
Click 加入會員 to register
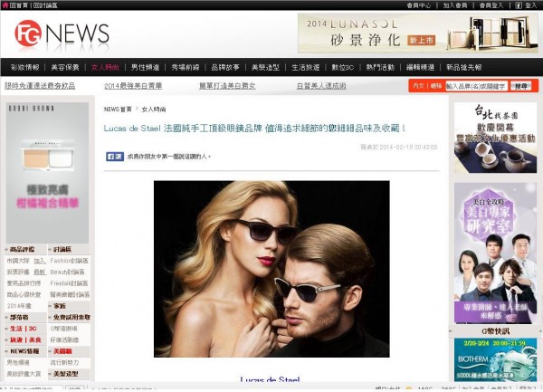pos(455,5)
